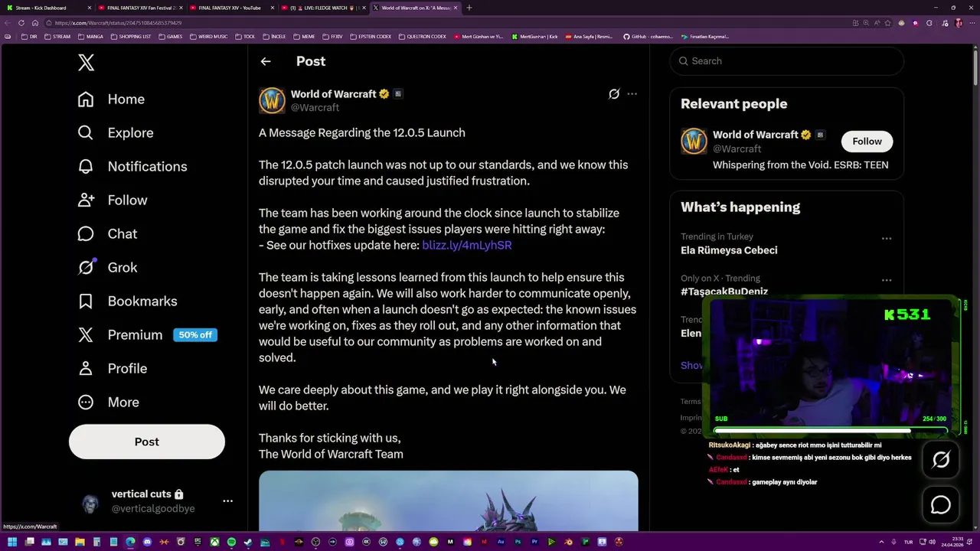Screen dimensions: 980x551
Task: Switch to Stream - Kick Dashboard tab
Action: click(x=46, y=8)
